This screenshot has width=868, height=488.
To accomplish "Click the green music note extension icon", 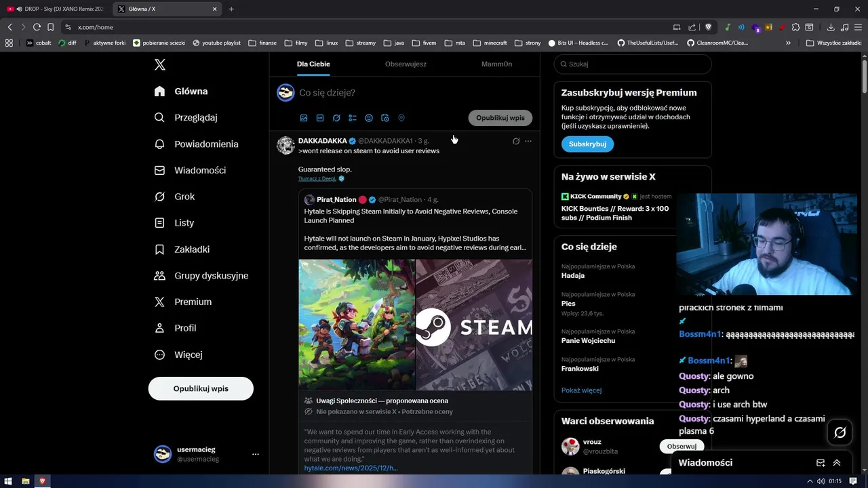I will pos(727,27).
